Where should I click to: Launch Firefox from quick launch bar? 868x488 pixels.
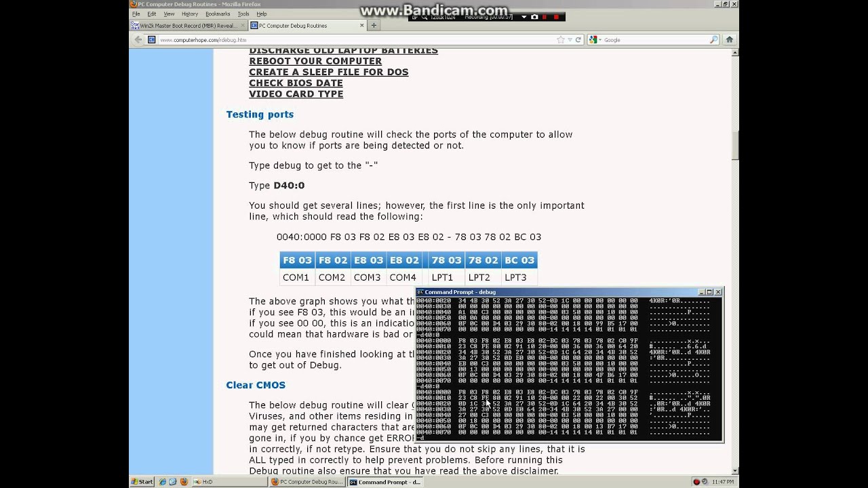(182, 482)
